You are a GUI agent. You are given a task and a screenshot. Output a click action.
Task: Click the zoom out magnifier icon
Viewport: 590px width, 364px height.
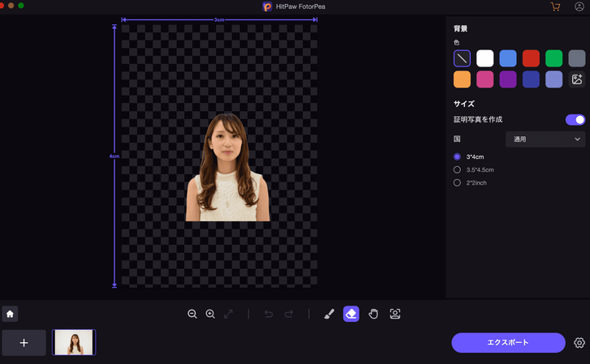point(192,314)
